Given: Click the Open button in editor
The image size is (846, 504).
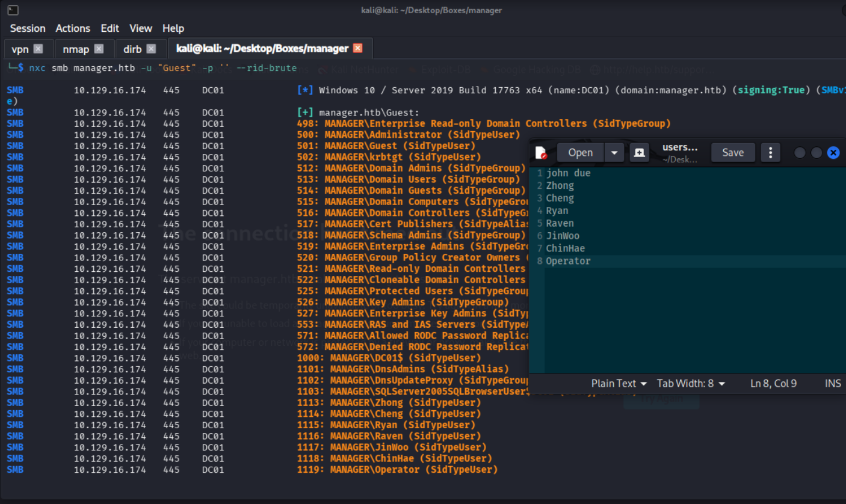Looking at the screenshot, I should pos(580,153).
